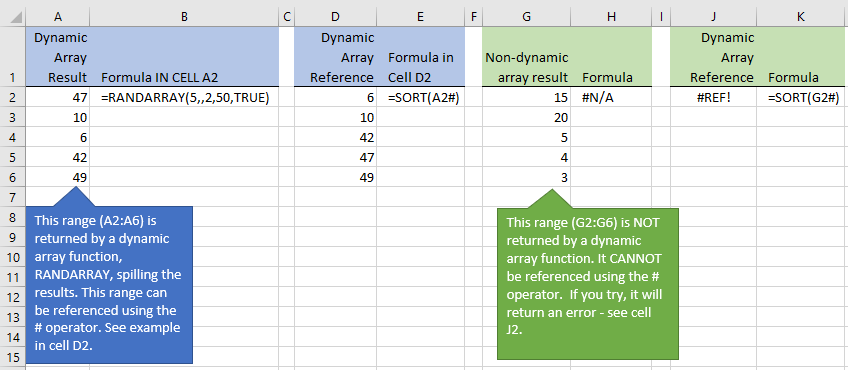Select column F header
The width and height of the screenshot is (848, 370).
[473, 17]
